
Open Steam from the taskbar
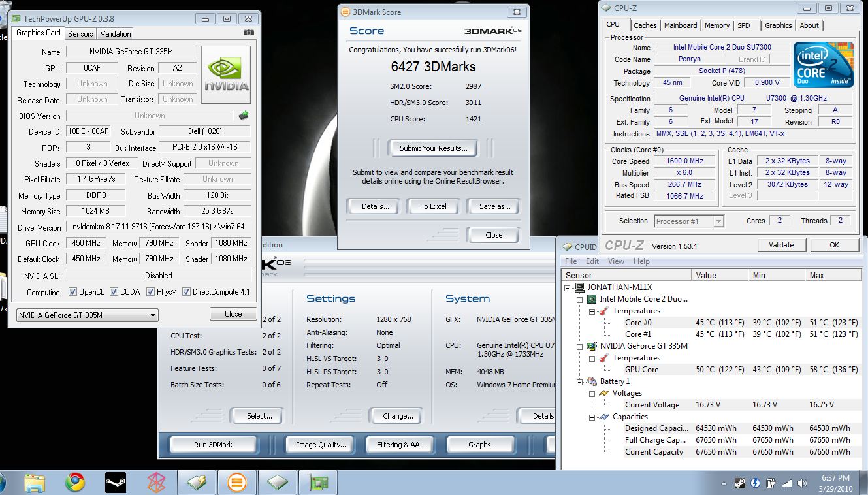(x=116, y=483)
